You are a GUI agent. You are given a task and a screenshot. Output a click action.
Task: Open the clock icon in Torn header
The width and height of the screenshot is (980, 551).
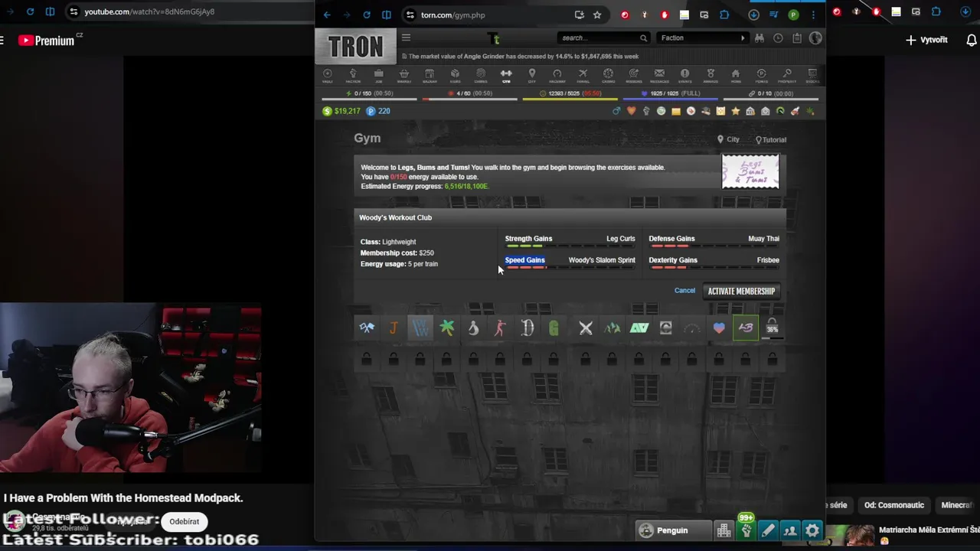click(778, 38)
